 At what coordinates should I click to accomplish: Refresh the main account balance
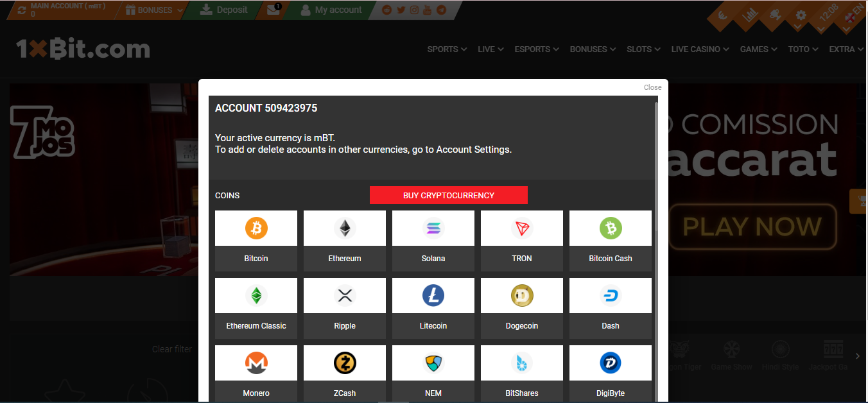22,10
